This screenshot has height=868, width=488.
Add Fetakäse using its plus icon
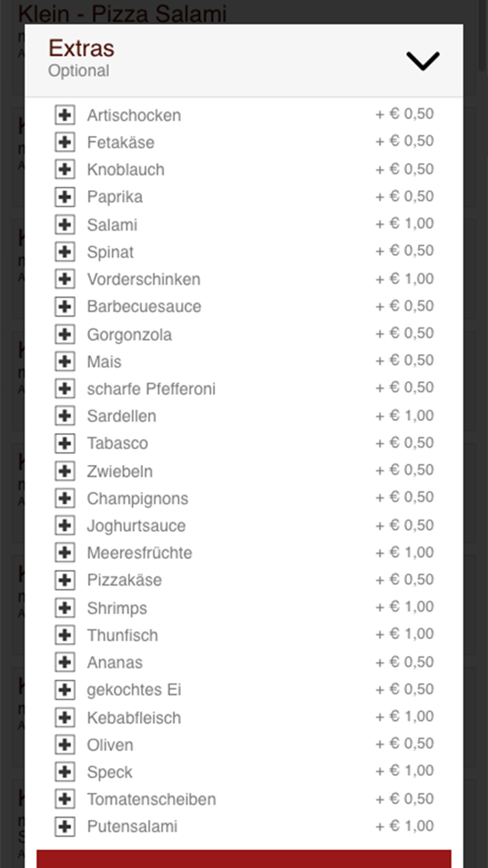[65, 143]
